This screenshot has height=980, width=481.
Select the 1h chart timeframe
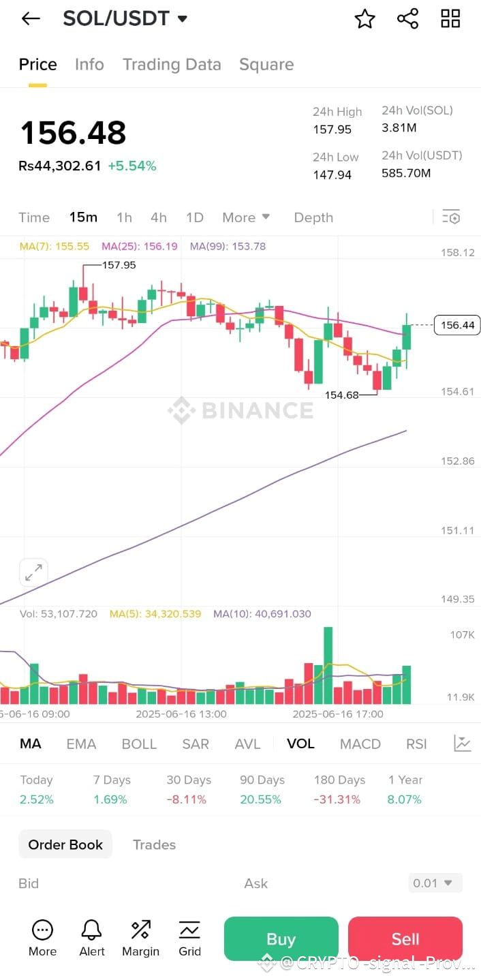pyautogui.click(x=124, y=217)
